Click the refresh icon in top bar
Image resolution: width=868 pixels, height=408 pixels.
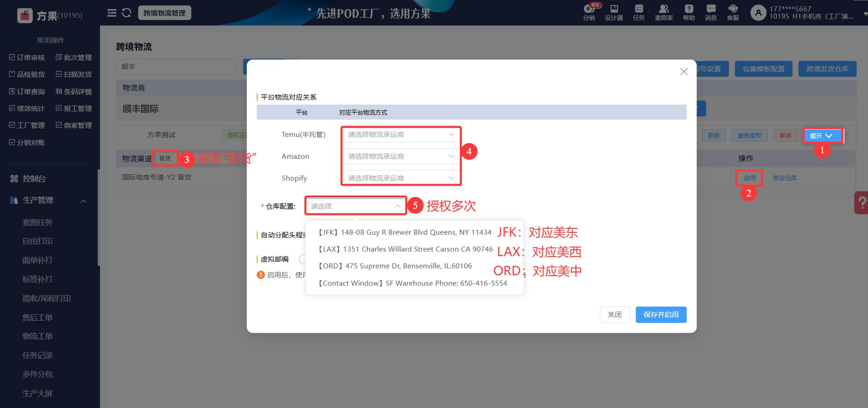(x=126, y=13)
